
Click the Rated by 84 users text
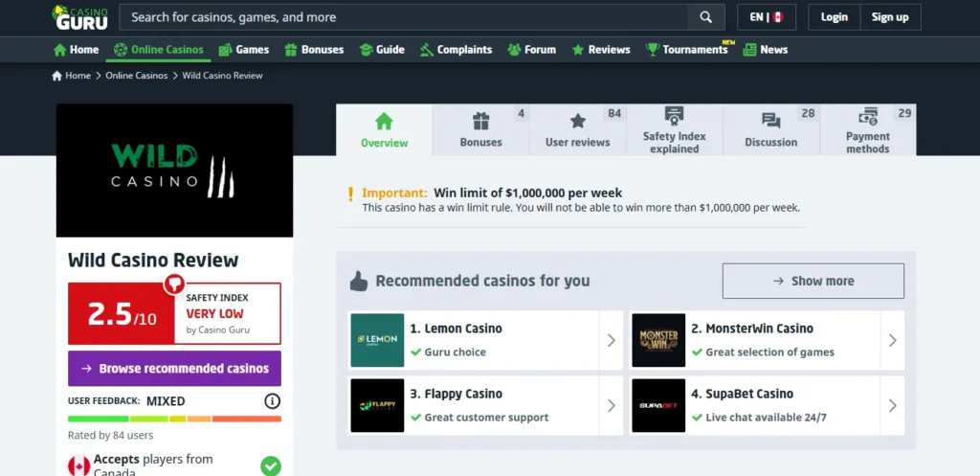click(111, 436)
